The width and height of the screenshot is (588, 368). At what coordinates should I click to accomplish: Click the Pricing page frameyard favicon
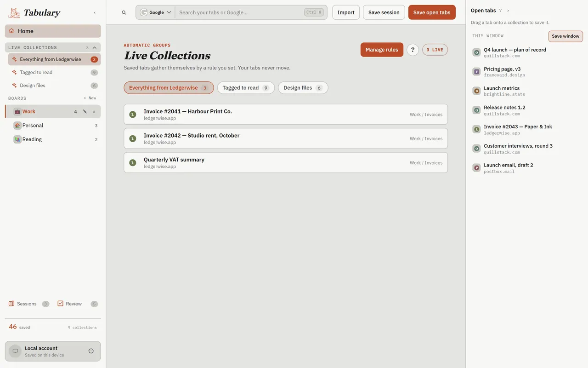pyautogui.click(x=476, y=72)
